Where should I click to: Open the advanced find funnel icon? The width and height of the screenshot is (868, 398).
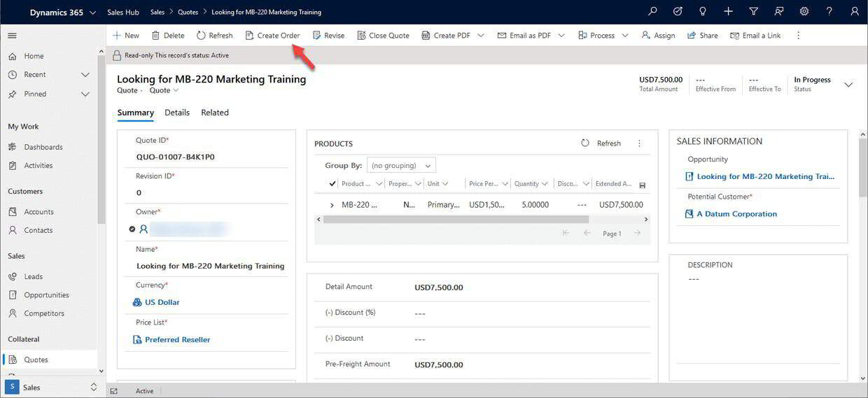[x=753, y=12]
